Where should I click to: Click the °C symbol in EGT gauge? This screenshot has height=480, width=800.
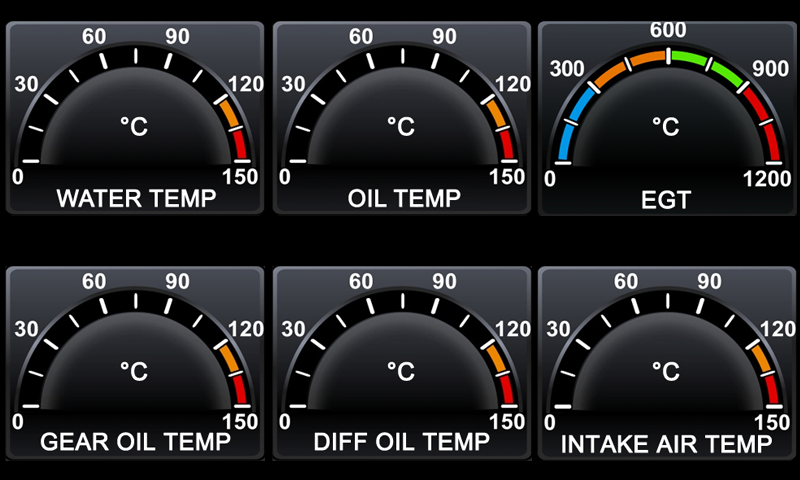pos(666,127)
